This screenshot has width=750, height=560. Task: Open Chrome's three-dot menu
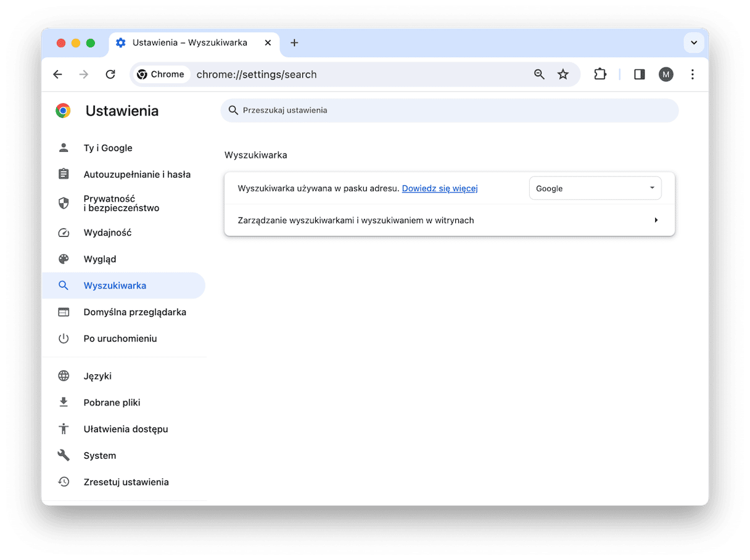point(692,75)
